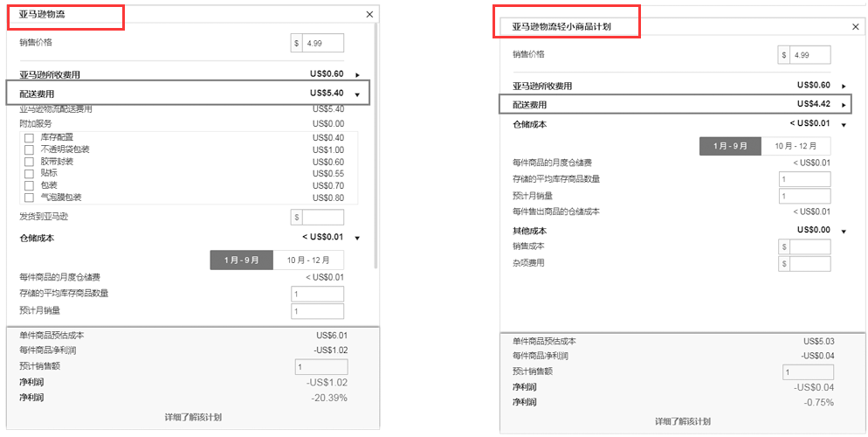The image size is (868, 437).
Task: Check the 气泡膜包装 option
Action: (x=30, y=198)
